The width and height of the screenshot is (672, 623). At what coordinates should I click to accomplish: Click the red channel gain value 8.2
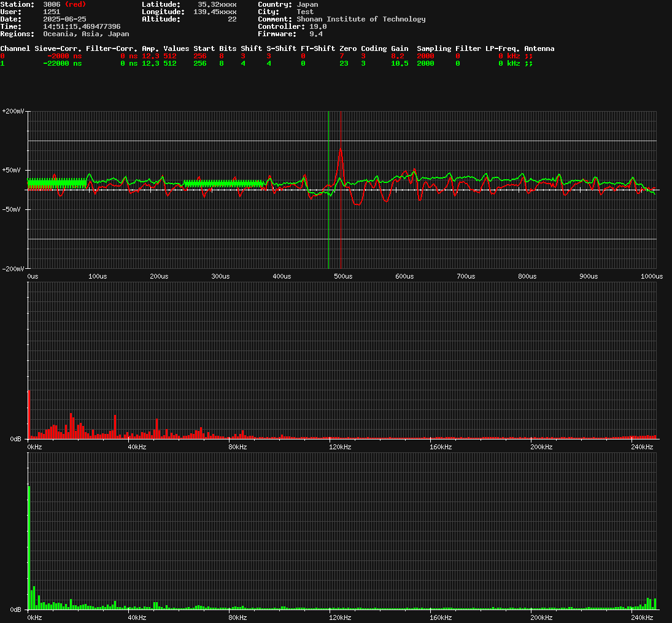coord(397,56)
